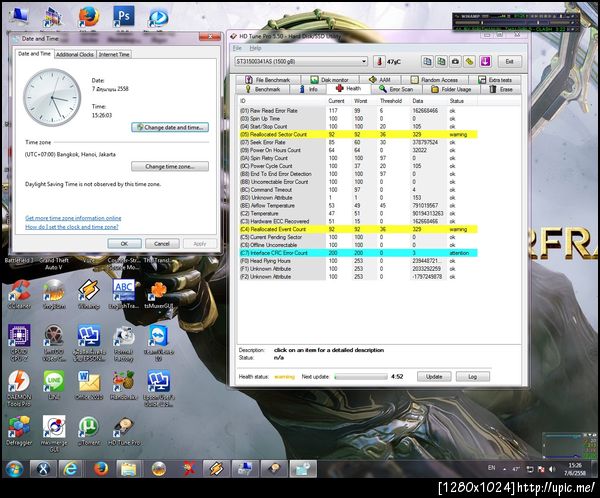Click the green copy screenshot icon in HD Tune

pyautogui.click(x=441, y=61)
